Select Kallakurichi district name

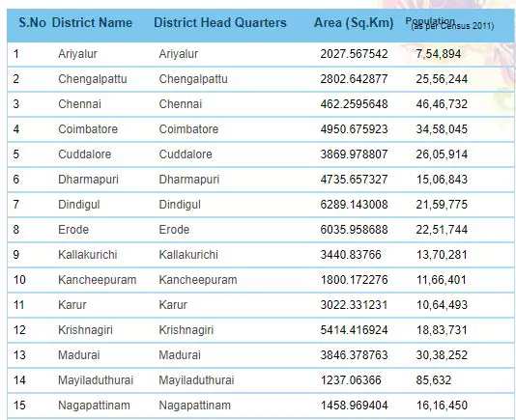pos(88,255)
